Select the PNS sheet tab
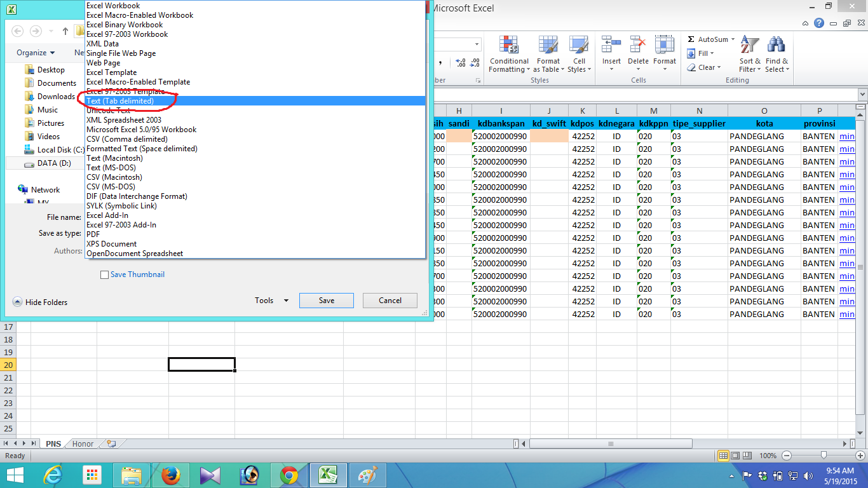Image resolution: width=868 pixels, height=488 pixels. tap(53, 444)
